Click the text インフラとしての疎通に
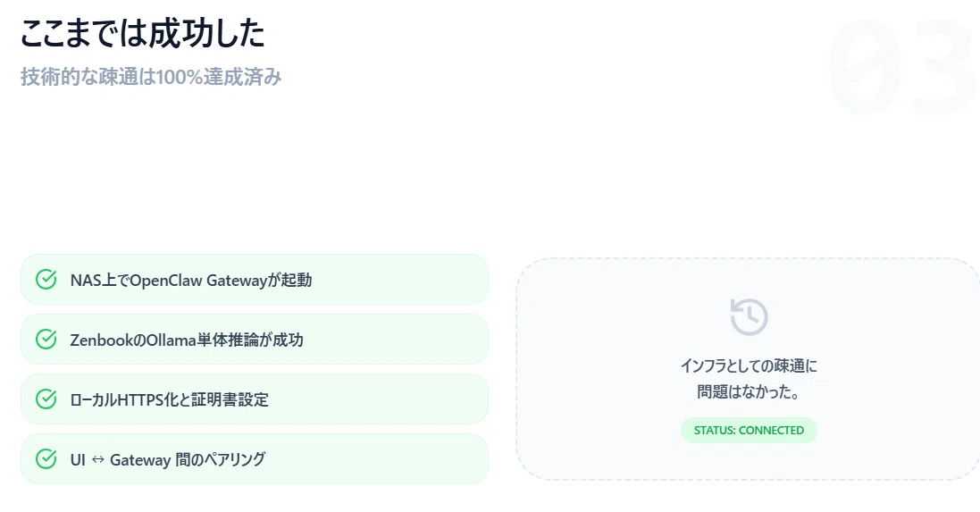 pyautogui.click(x=749, y=365)
